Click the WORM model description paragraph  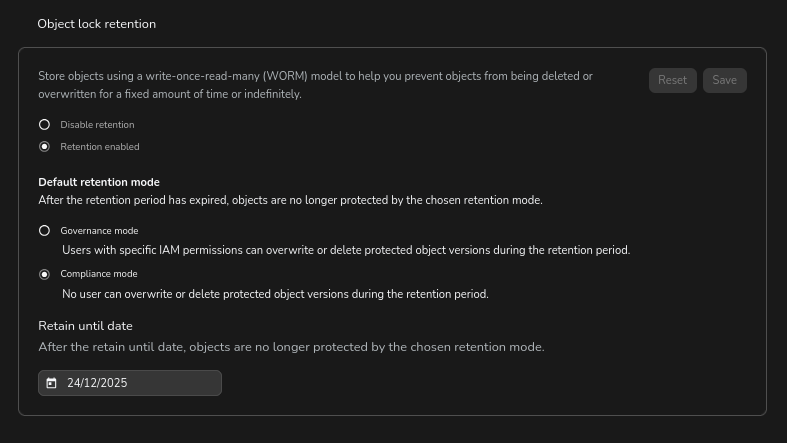pyautogui.click(x=315, y=85)
